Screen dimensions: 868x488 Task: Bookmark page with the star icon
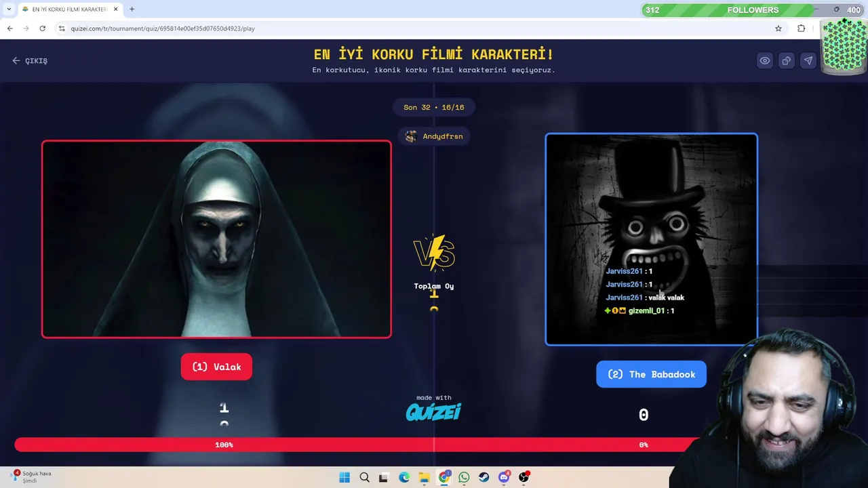(x=778, y=28)
